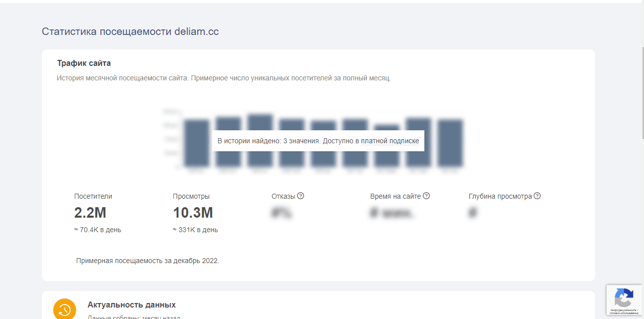This screenshot has height=319, width=644.
Task: Click the Актуальность данных heading
Action: 131,305
